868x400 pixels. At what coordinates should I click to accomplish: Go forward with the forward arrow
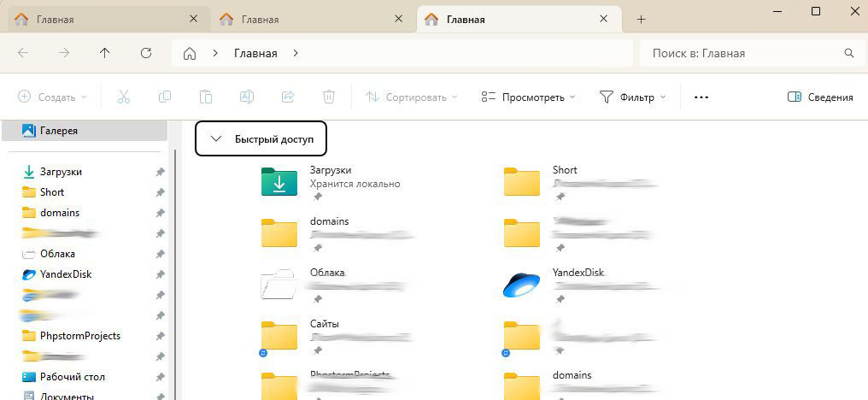[x=64, y=53]
